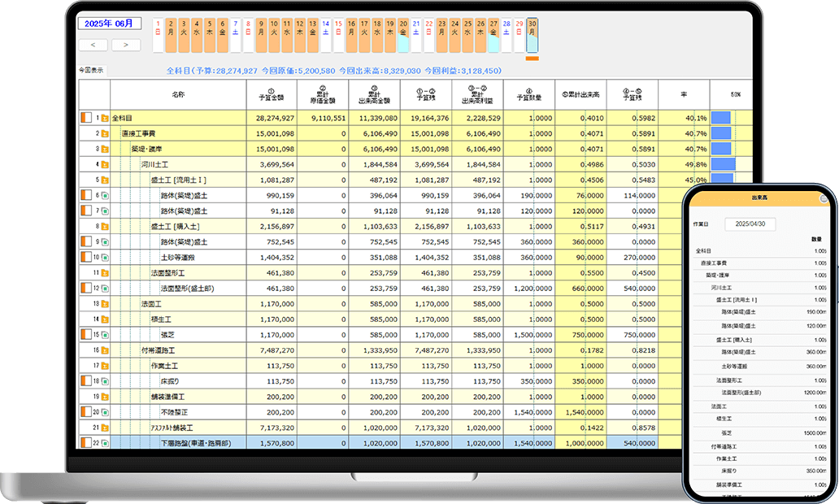Click the green item icon for 土砂等運搬
The width and height of the screenshot is (839, 504).
pos(105,257)
